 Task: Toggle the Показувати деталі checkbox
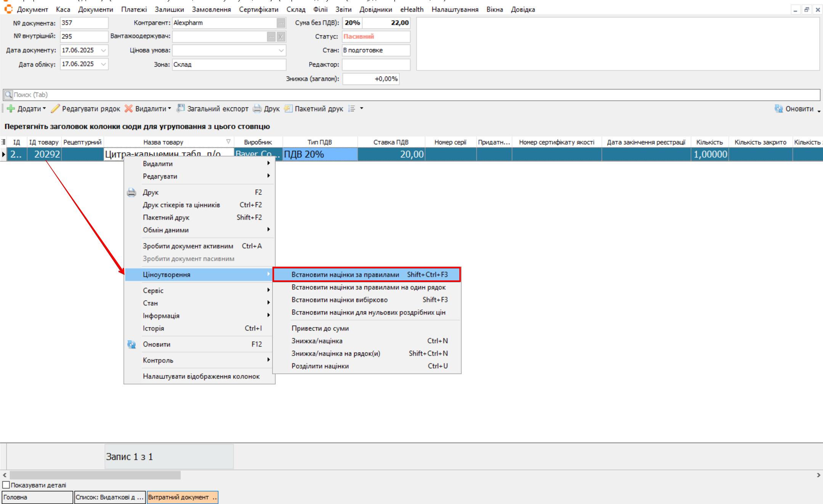(6, 485)
